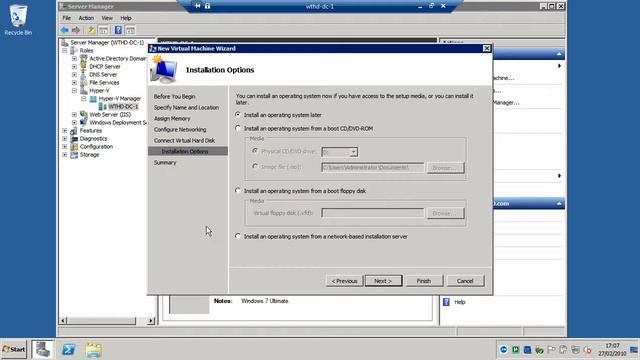Expand the Configuration node
This screenshot has height=360, width=640.
coord(64,147)
